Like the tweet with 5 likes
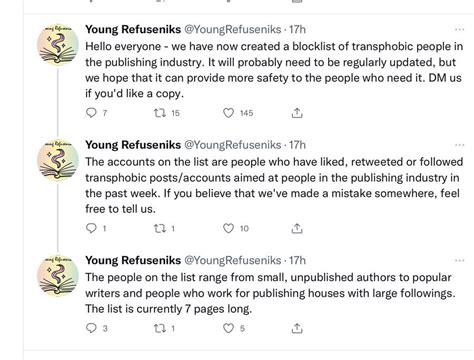Viewport: 474px width, 360px height. coord(228,328)
